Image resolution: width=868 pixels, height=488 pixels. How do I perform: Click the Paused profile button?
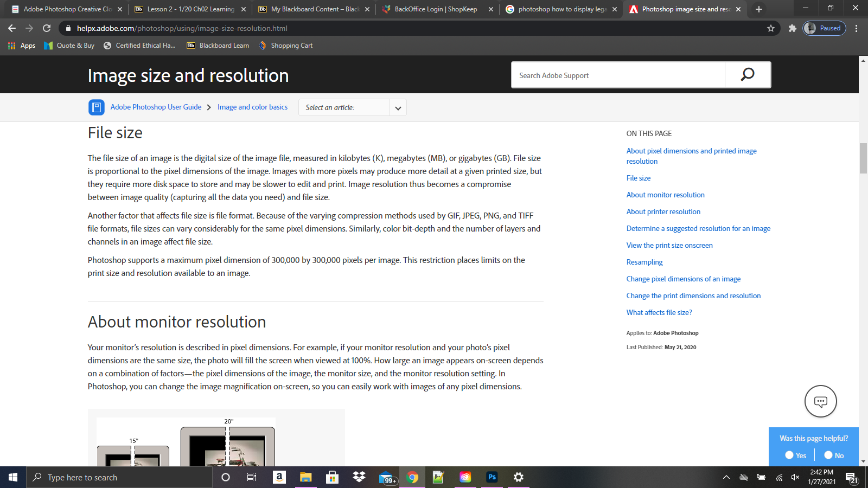pos(824,28)
